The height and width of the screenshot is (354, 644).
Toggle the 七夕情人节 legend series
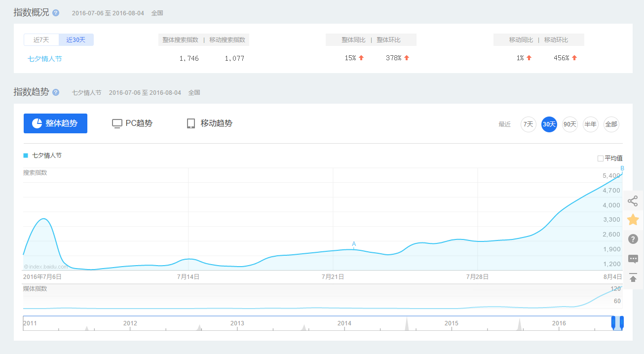click(x=43, y=156)
